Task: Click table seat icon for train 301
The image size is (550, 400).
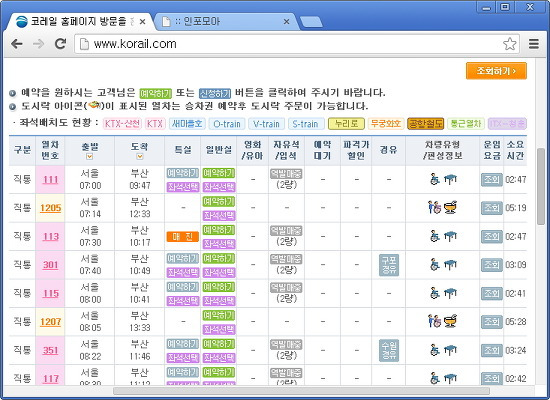Action: pyautogui.click(x=450, y=265)
